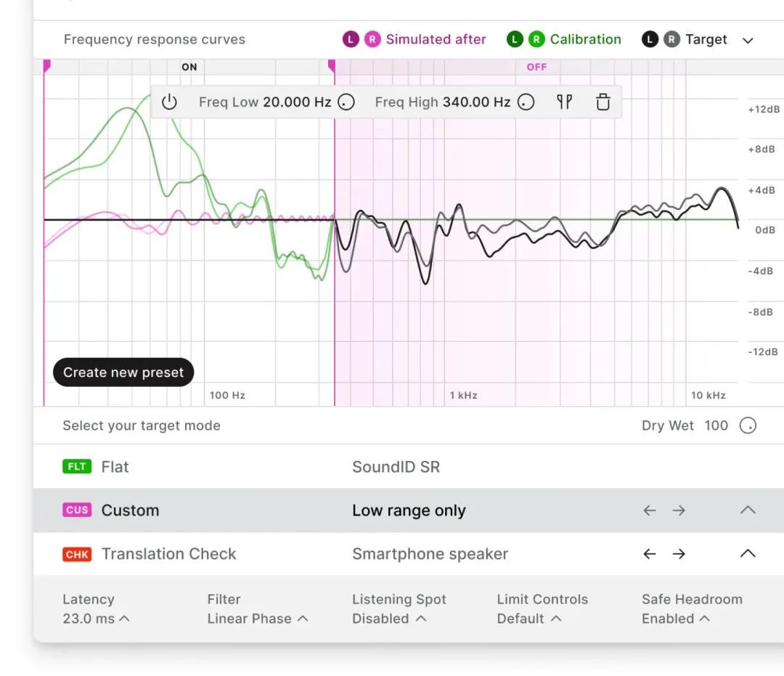Go to next Translation Check preset
This screenshot has width=784, height=676.
click(679, 554)
